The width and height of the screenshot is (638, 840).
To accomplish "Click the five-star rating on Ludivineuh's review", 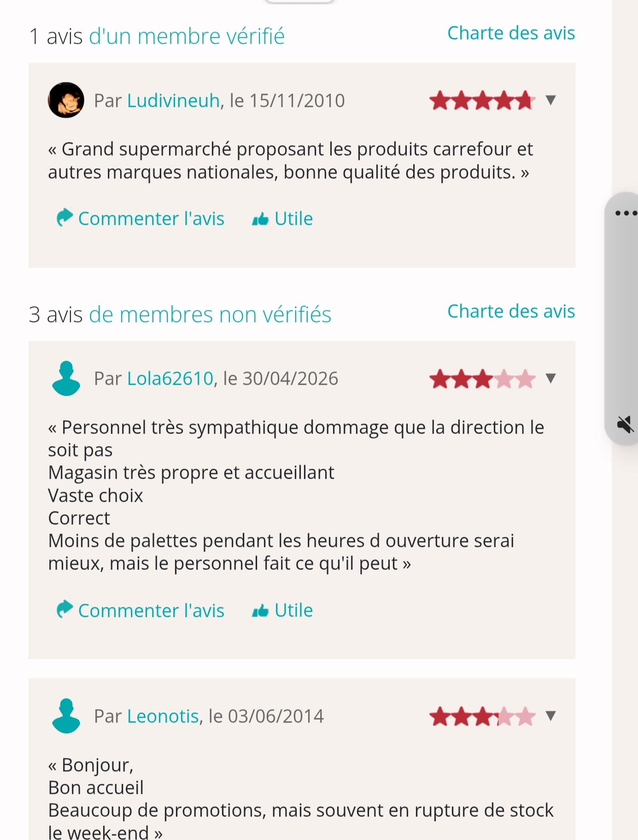I will [x=482, y=100].
